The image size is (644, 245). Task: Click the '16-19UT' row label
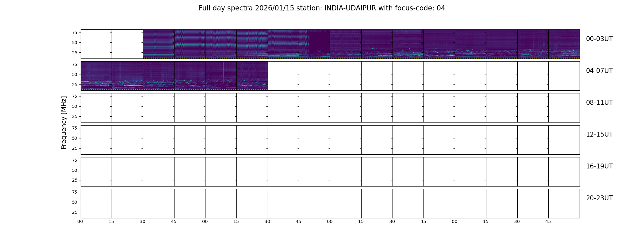click(x=599, y=166)
